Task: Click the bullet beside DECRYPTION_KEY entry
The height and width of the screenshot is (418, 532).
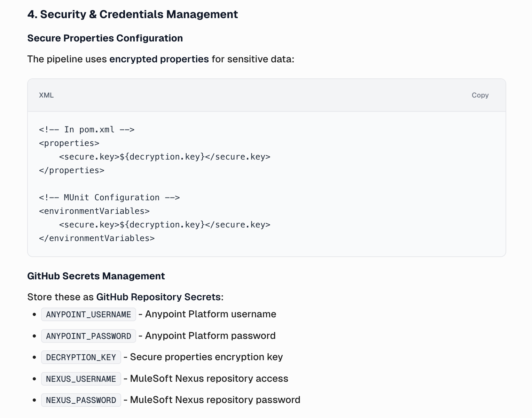Action: pyautogui.click(x=34, y=357)
